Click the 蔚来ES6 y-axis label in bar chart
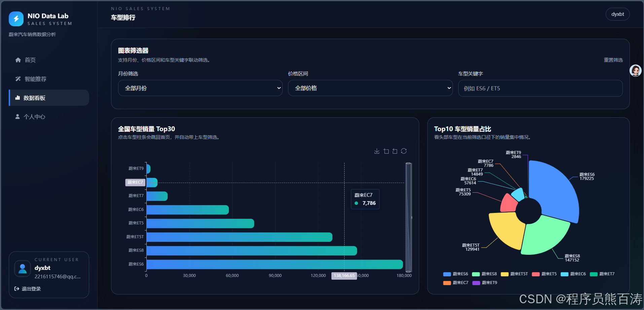Image resolution: width=644 pixels, height=310 pixels. [x=136, y=264]
